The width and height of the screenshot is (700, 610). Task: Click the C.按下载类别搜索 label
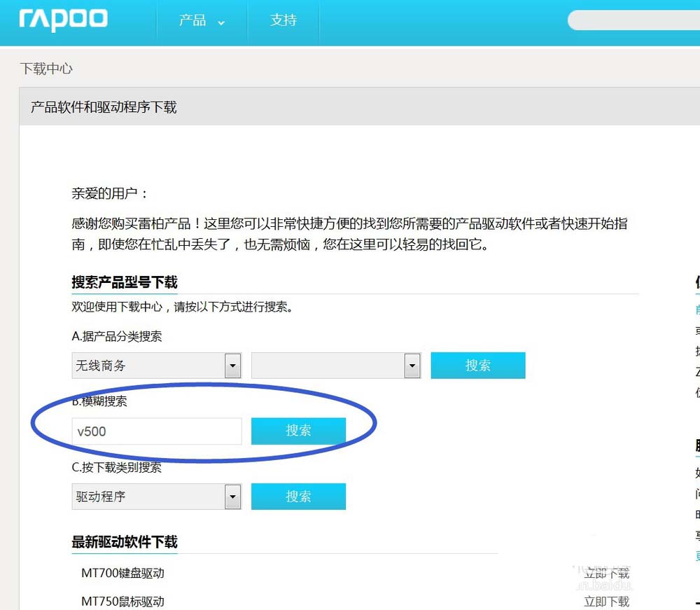point(116,468)
